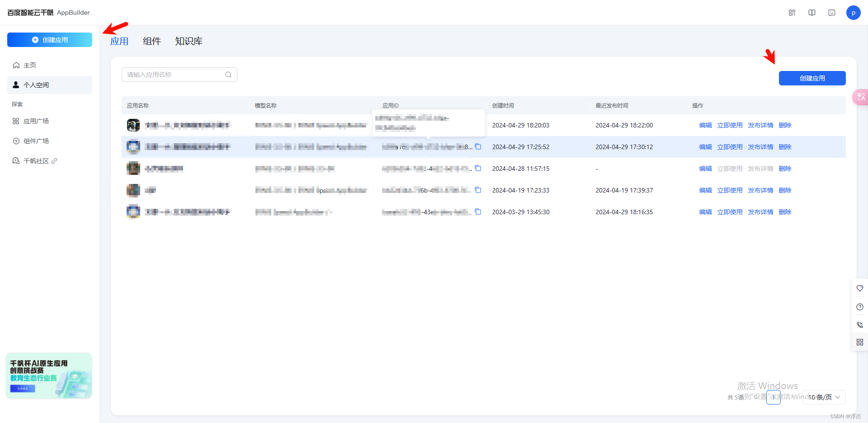The image size is (868, 423).
Task: Click the pink translate floating icon
Action: [860, 97]
